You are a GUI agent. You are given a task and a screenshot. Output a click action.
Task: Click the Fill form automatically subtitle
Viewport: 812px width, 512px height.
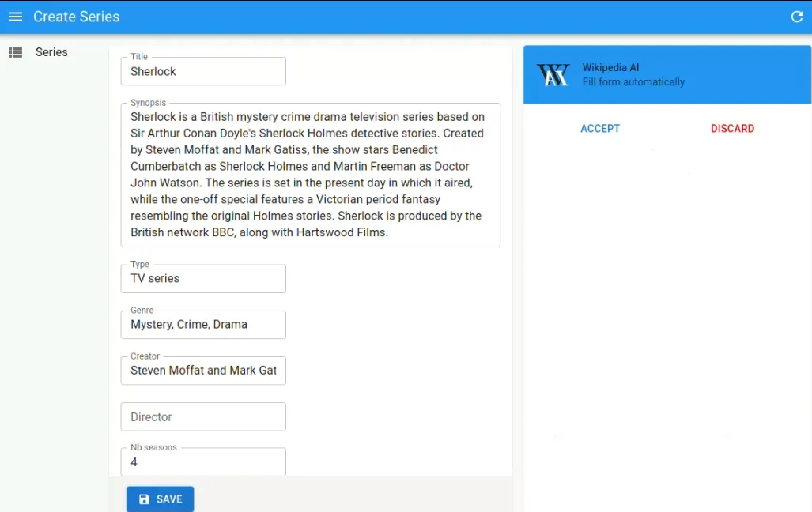(x=633, y=82)
